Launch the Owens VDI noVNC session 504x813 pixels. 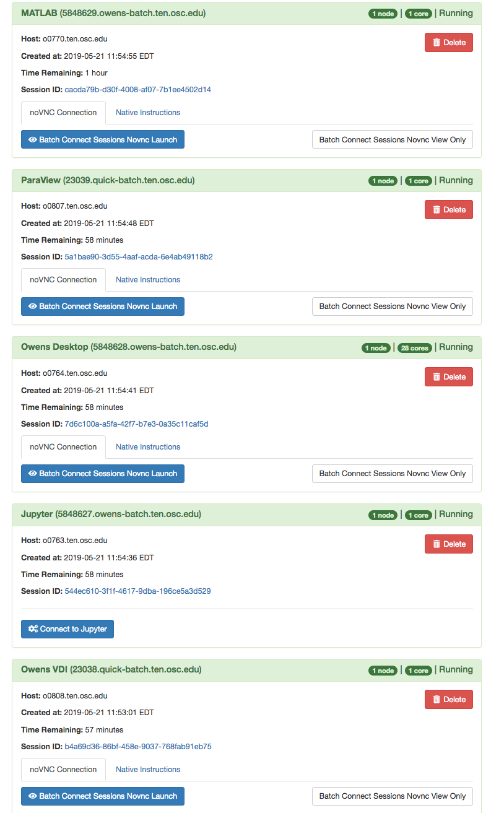[x=102, y=796]
